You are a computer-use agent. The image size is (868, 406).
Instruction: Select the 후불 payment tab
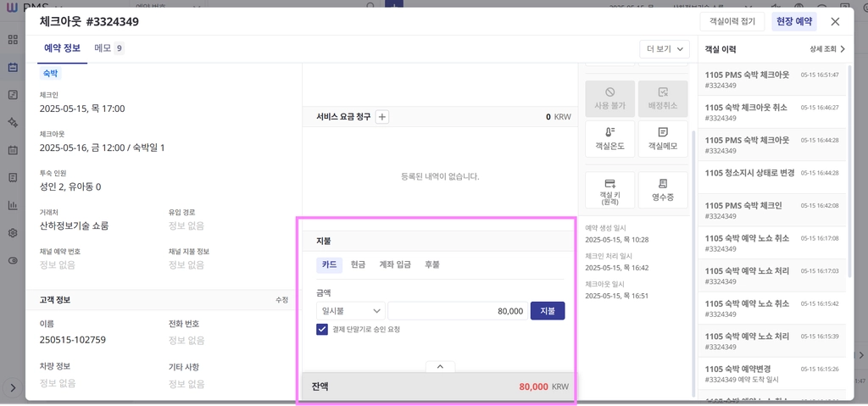point(432,264)
